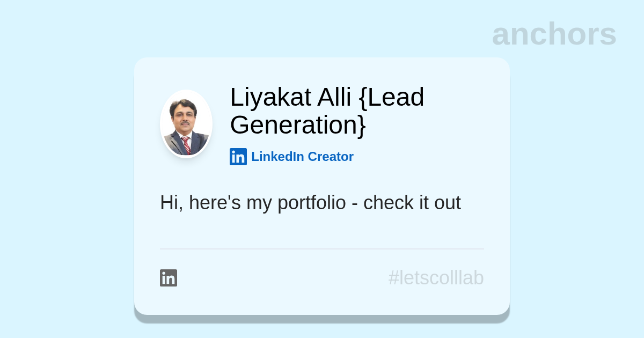Select Liyakat Alli's round profile photo
Screen dimensions: 644x338
186,124
